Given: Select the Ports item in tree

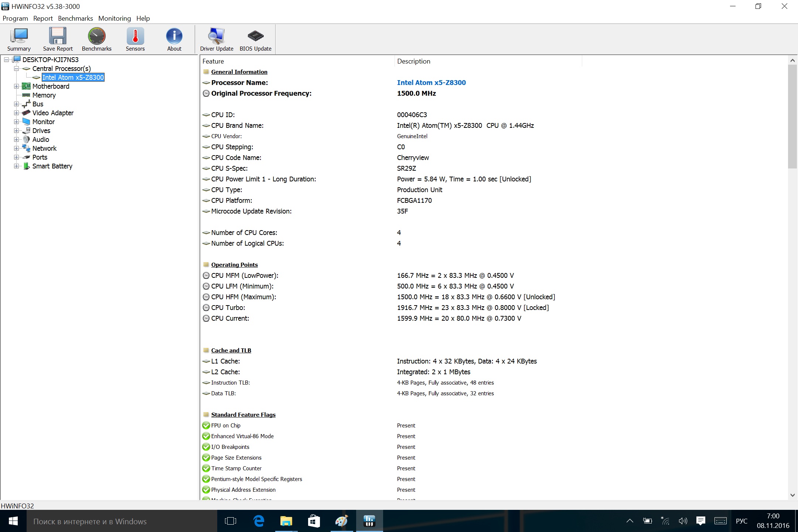Looking at the screenshot, I should [40, 157].
